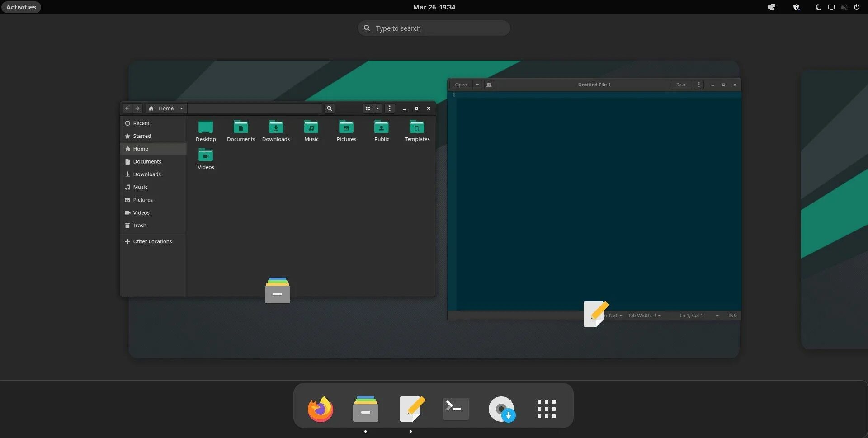868x438 pixels.
Task: Toggle list view in Files
Action: 368,108
